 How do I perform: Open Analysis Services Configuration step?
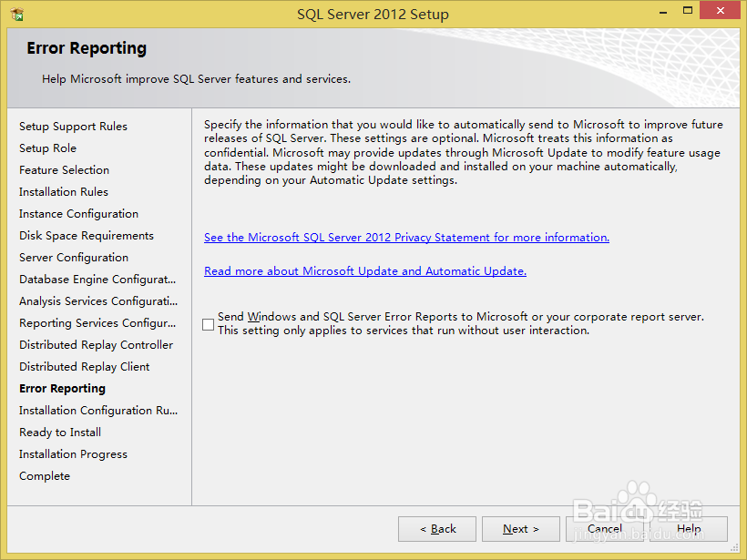pos(98,300)
